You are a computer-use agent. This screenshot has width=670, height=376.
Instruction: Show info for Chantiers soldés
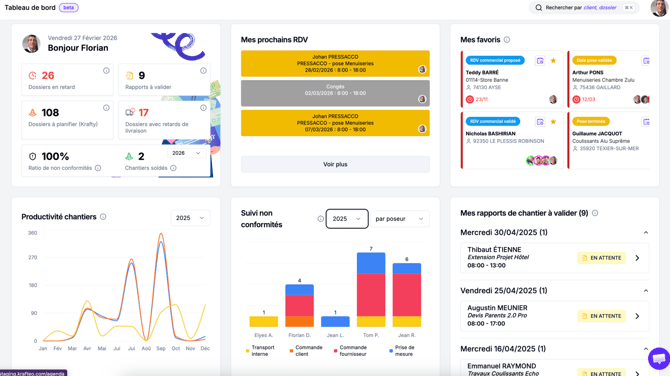point(173,168)
